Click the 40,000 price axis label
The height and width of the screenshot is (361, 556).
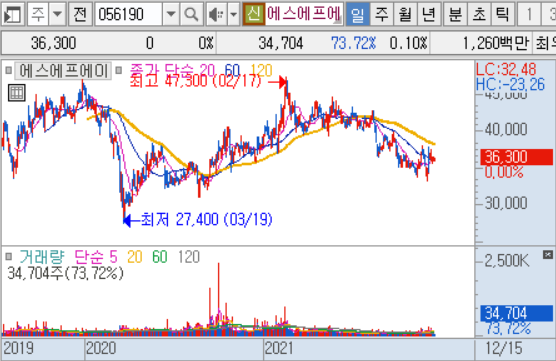pyautogui.click(x=506, y=130)
